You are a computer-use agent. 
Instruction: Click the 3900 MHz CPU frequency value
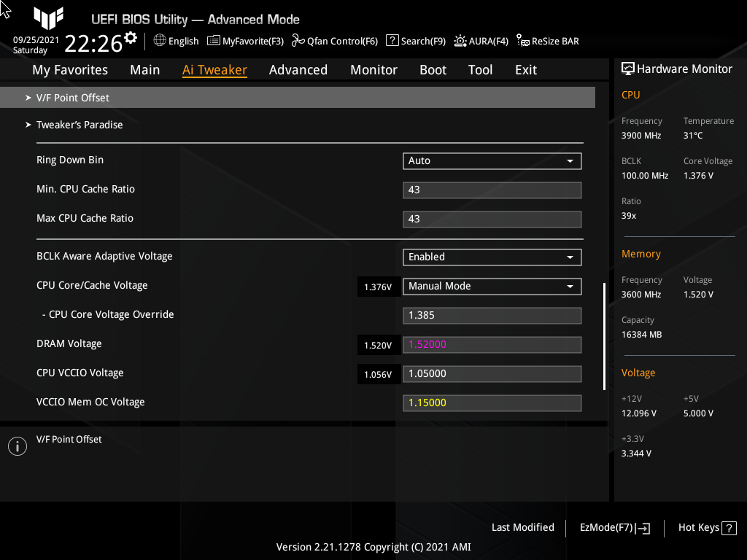pyautogui.click(x=641, y=136)
